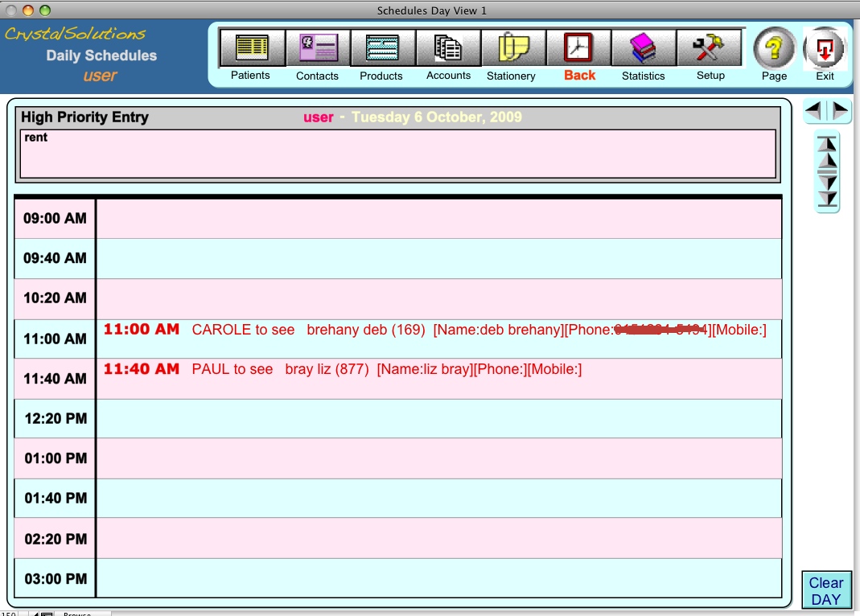
Task: Select the 02:20 PM empty slot
Action: 438,538
